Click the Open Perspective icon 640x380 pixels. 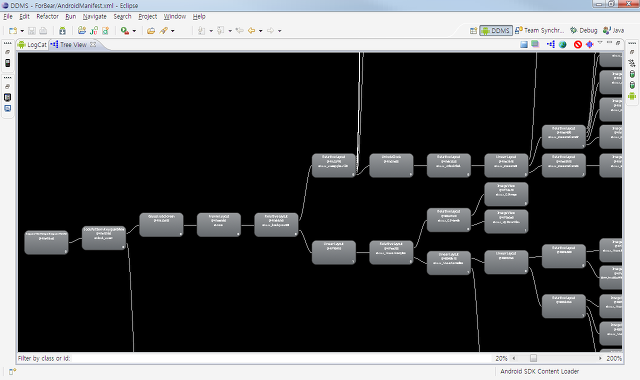[x=473, y=31]
